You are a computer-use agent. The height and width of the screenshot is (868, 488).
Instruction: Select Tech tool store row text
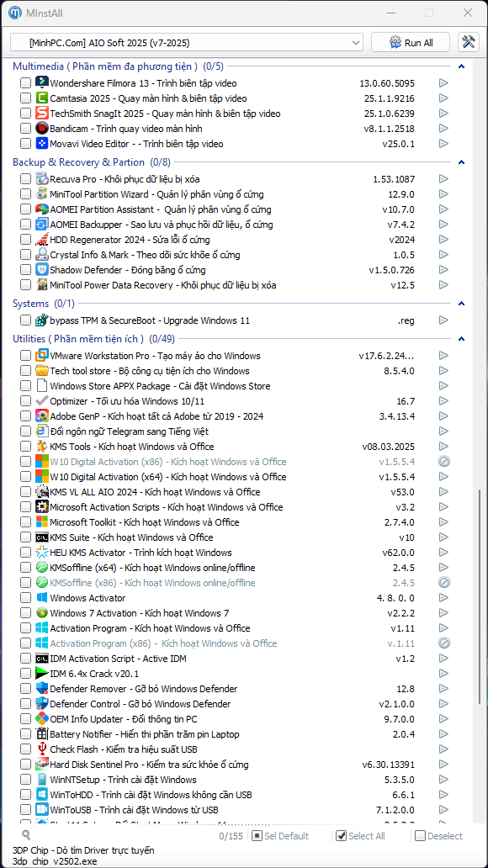[150, 370]
